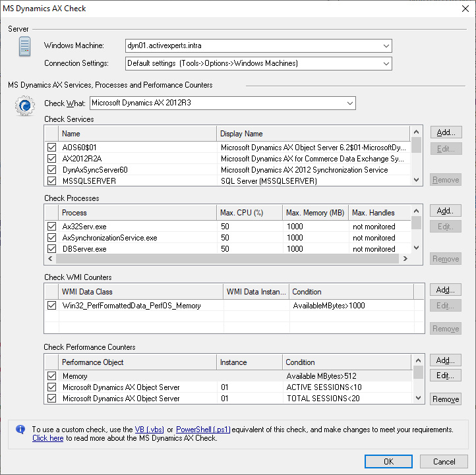Click the Max. Memory (MB) column header
Viewport: 476px width, 475px height.
315,213
